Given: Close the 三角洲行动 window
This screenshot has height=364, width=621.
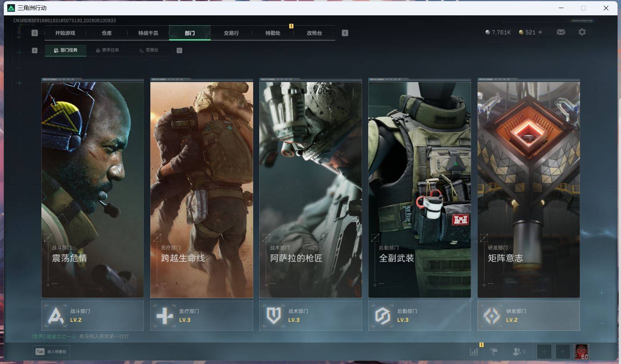Looking at the screenshot, I should [606, 8].
